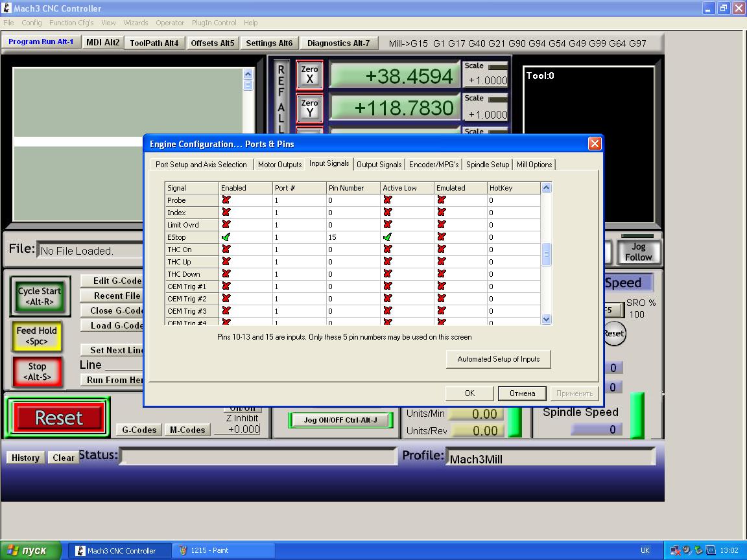Click the X axis DRO value
747x560 pixels.
[396, 76]
